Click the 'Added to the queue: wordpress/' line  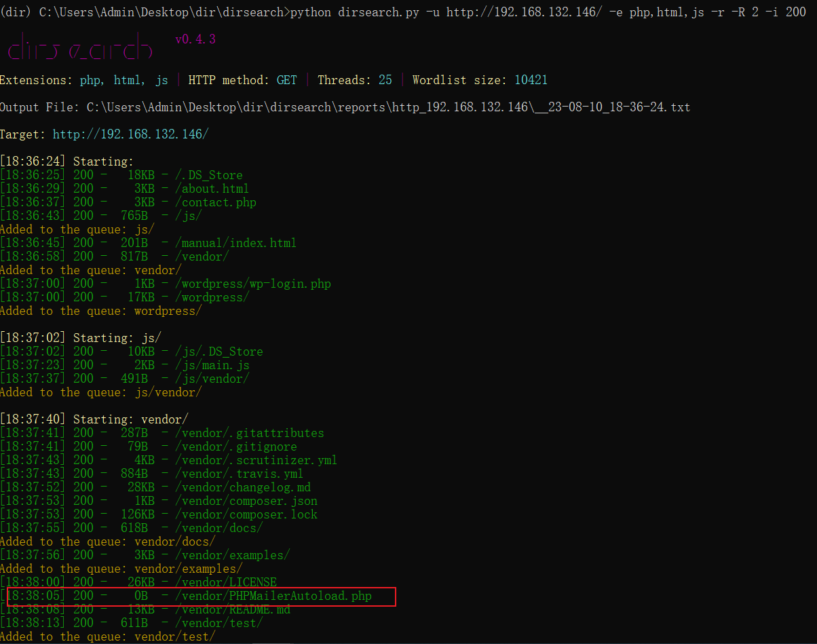pos(101,311)
